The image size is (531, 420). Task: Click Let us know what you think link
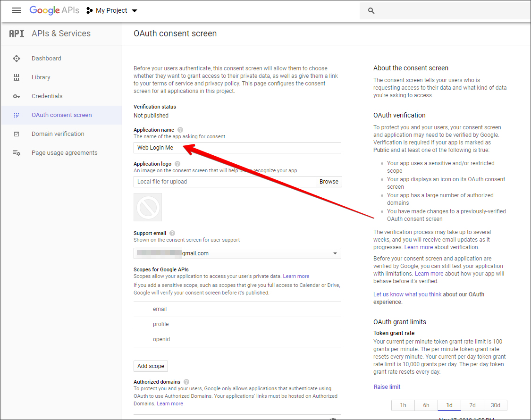coord(407,294)
